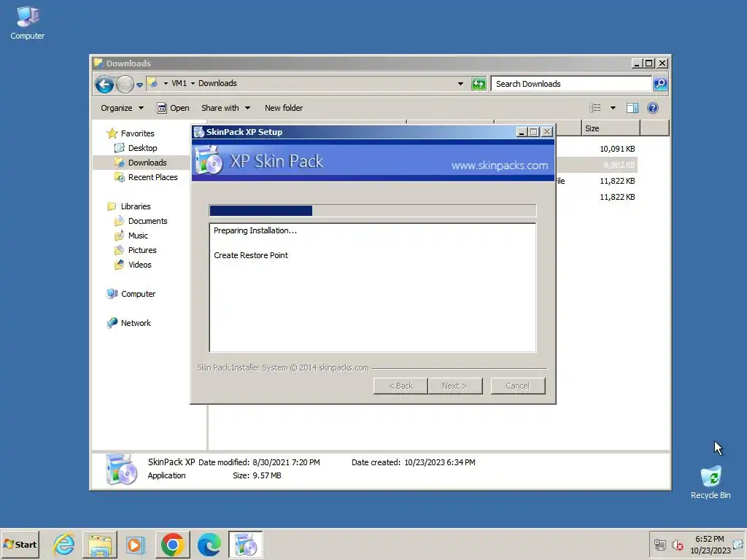Viewport: 747px width, 560px height.
Task: Click the folder icon in address bar
Action: tap(152, 83)
